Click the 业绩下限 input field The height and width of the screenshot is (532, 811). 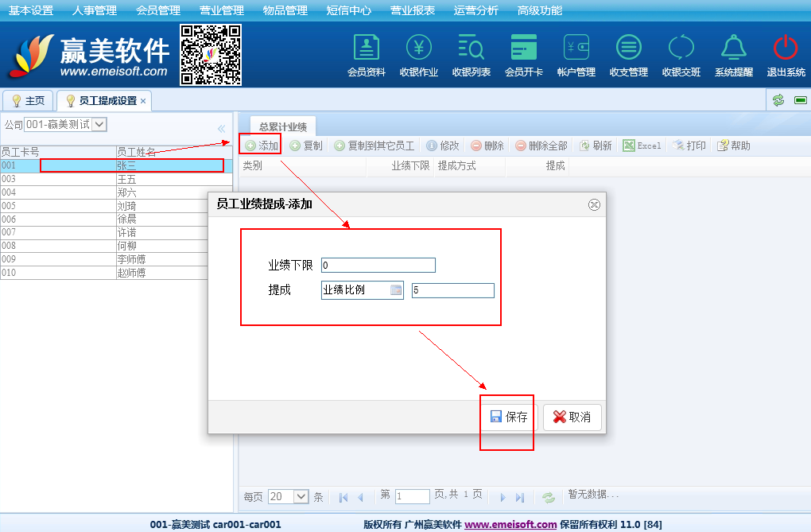pyautogui.click(x=378, y=266)
